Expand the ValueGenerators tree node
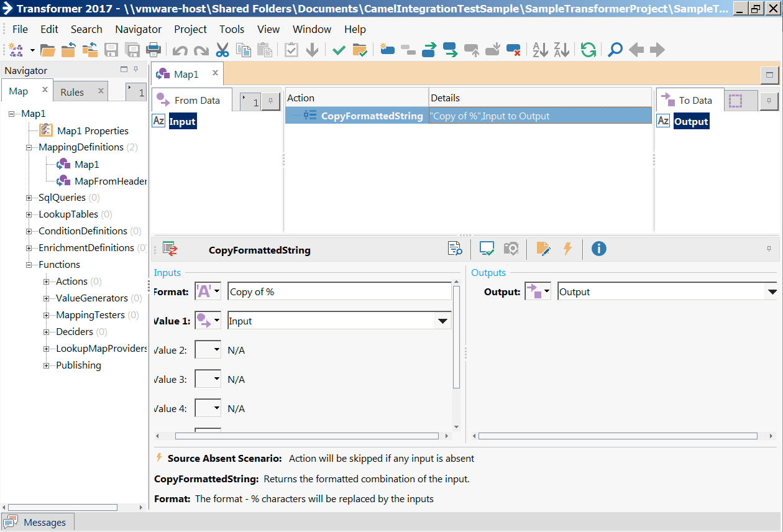 [47, 298]
